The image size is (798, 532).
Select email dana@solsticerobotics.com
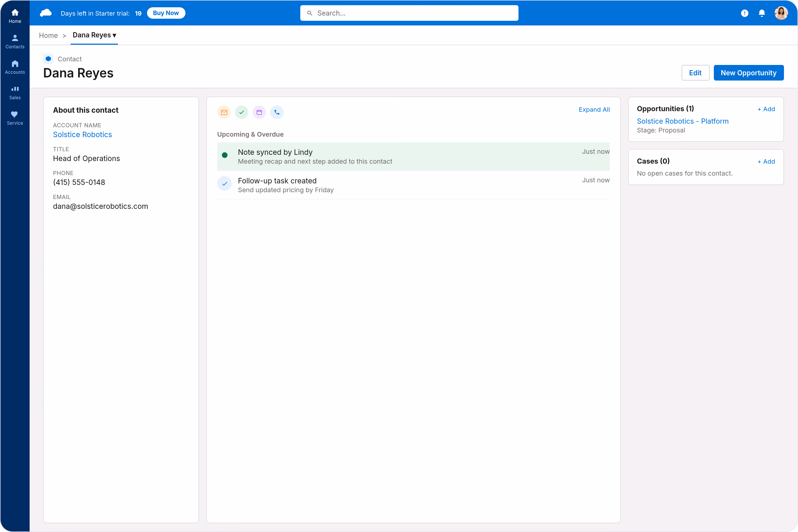[101, 206]
